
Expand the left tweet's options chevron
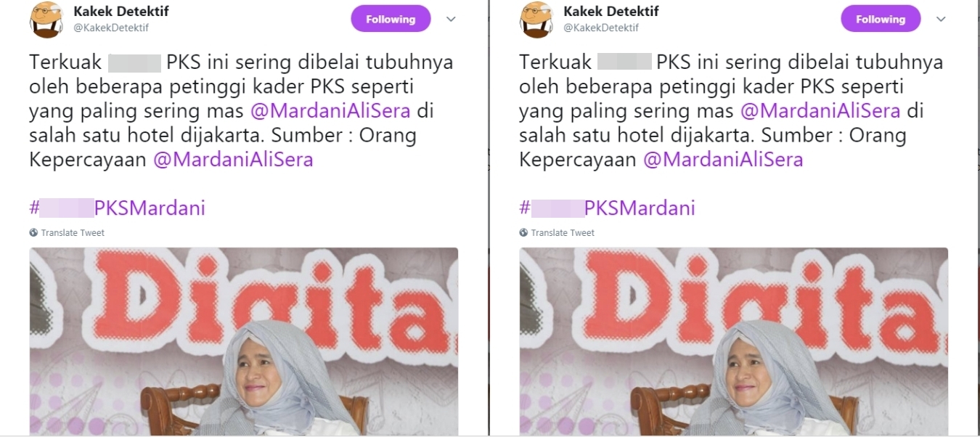[x=451, y=20]
